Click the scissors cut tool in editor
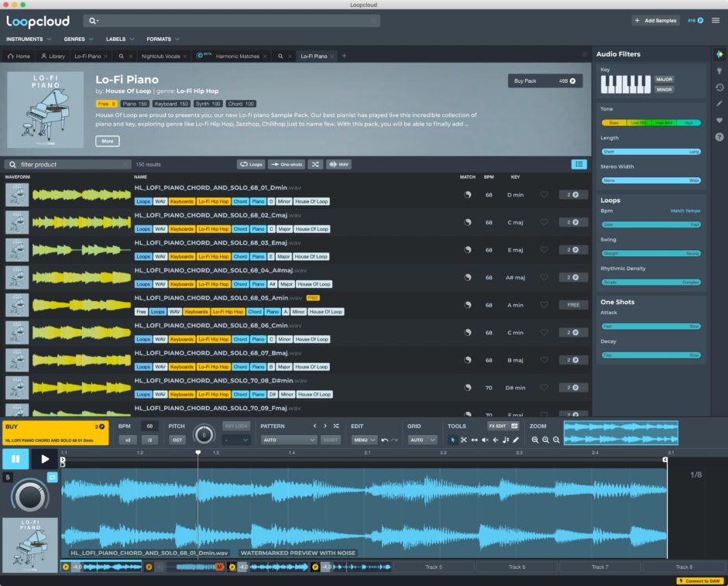This screenshot has width=728, height=586. tap(464, 440)
